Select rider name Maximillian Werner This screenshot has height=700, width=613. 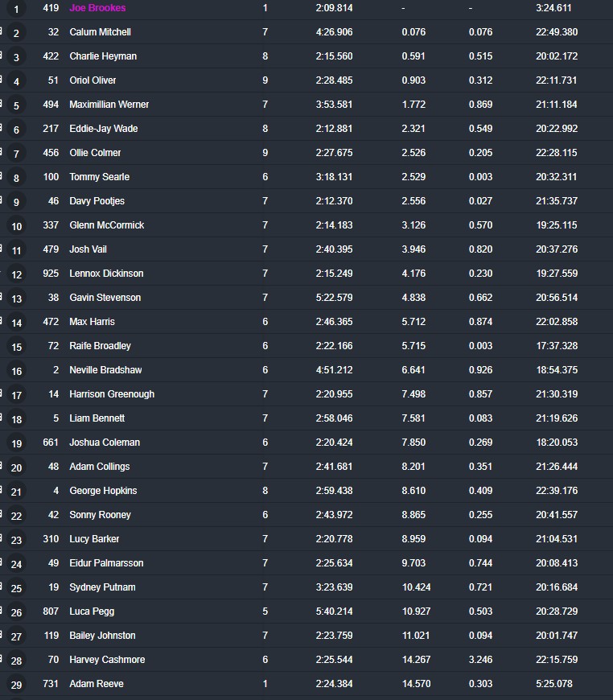point(109,104)
